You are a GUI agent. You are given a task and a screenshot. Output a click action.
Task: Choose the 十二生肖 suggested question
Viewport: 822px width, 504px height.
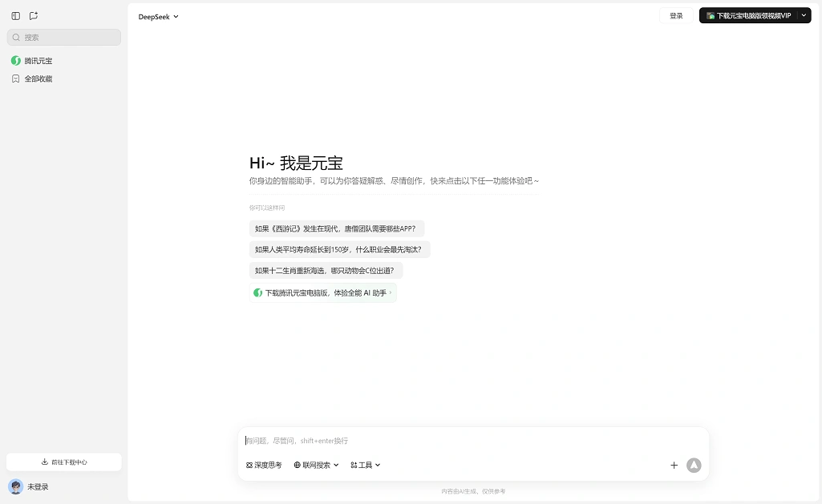click(325, 271)
